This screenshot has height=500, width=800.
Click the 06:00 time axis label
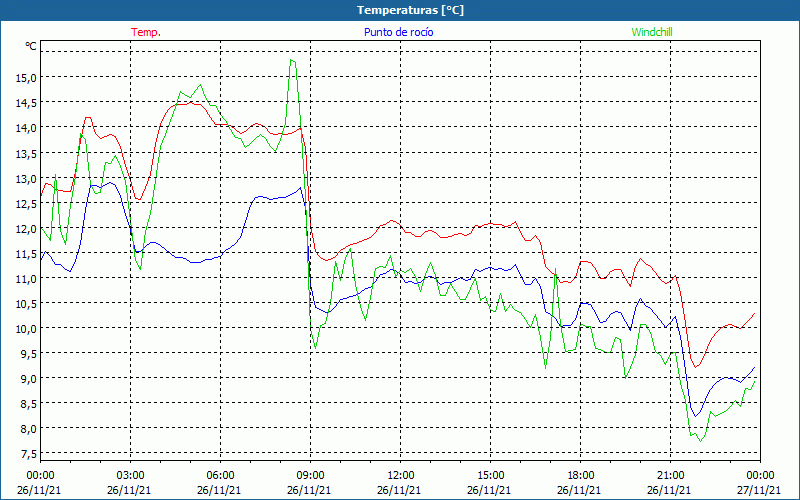(220, 476)
